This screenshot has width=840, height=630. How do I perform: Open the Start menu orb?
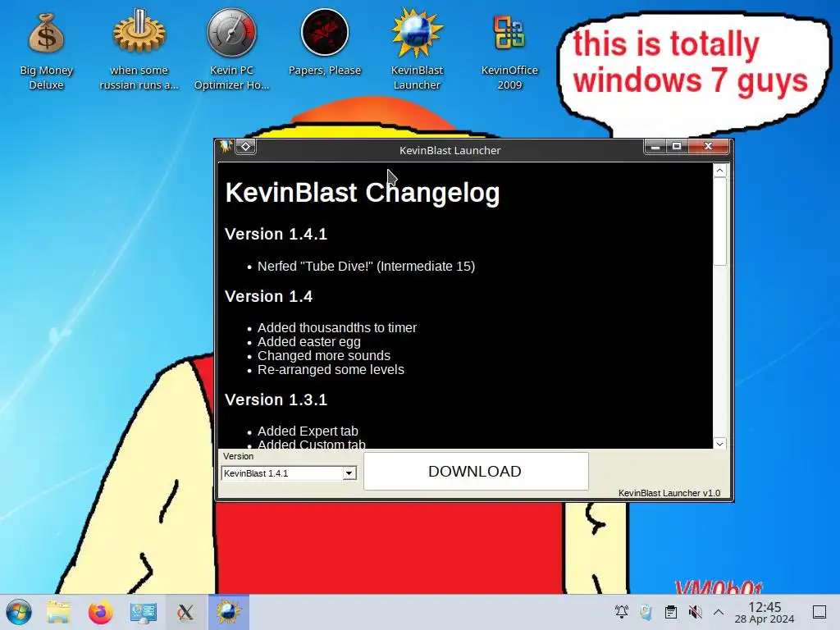[x=20, y=612]
